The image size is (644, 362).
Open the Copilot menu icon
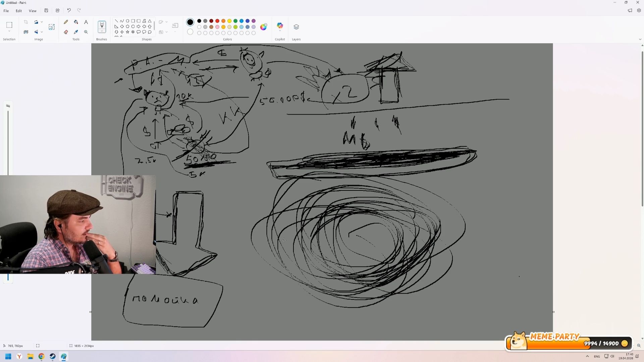[280, 26]
